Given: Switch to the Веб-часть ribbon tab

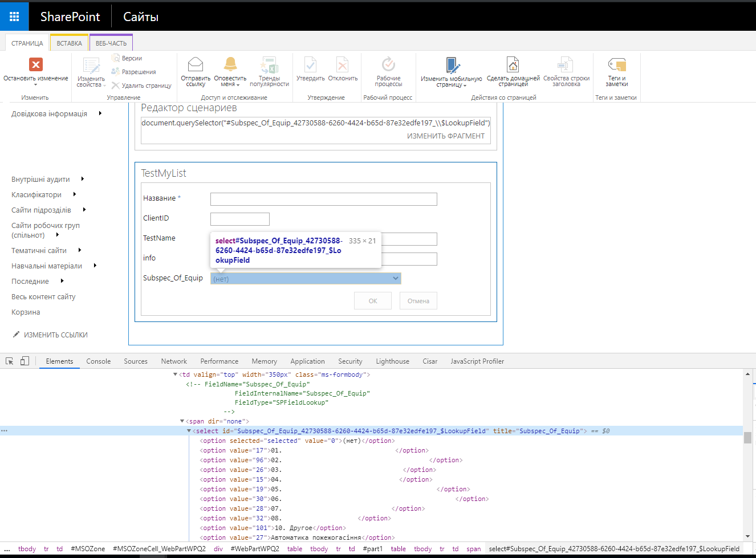Looking at the screenshot, I should point(111,43).
